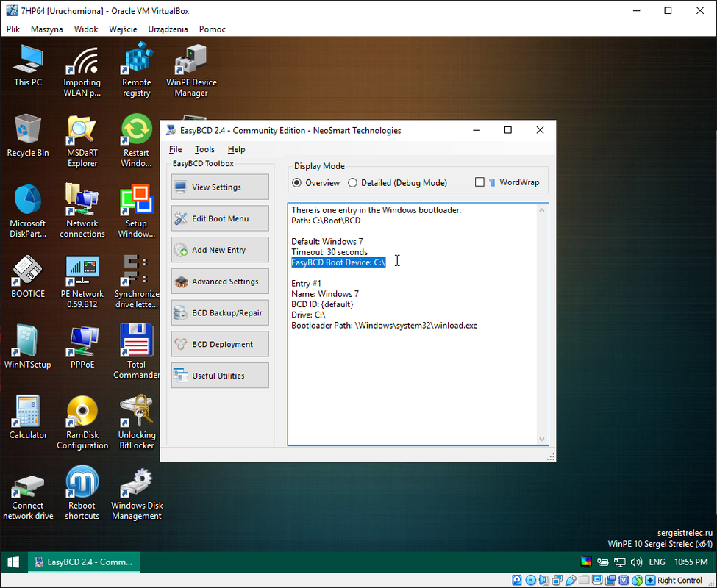Open RamDisk Configuration shortcut
Image resolution: width=717 pixels, height=588 pixels.
coord(82,423)
